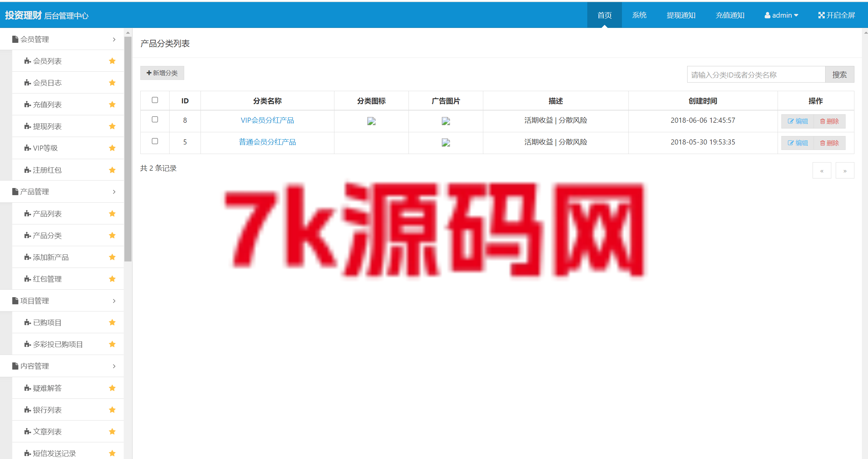The image size is (868, 459).
Task: Open 提现通知 in the top bar
Action: click(681, 15)
